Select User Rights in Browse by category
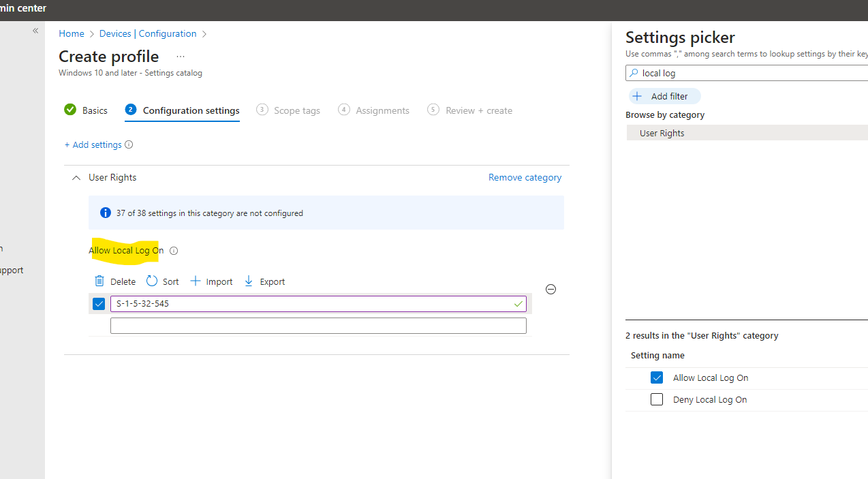 pos(747,133)
